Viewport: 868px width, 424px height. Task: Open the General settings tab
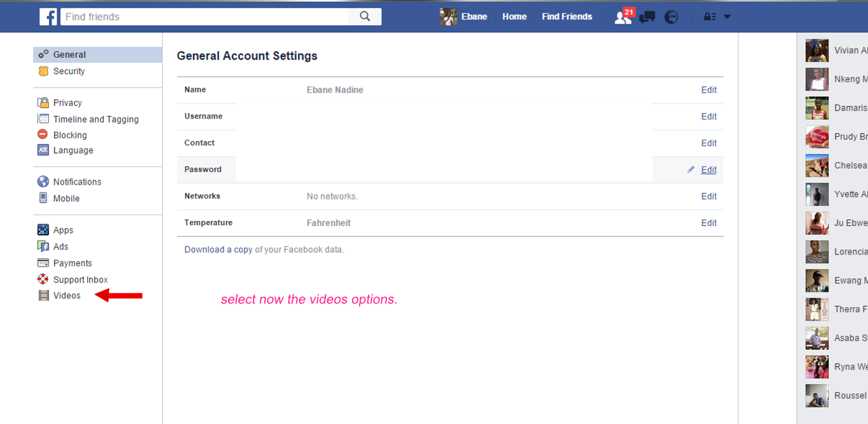(x=98, y=55)
